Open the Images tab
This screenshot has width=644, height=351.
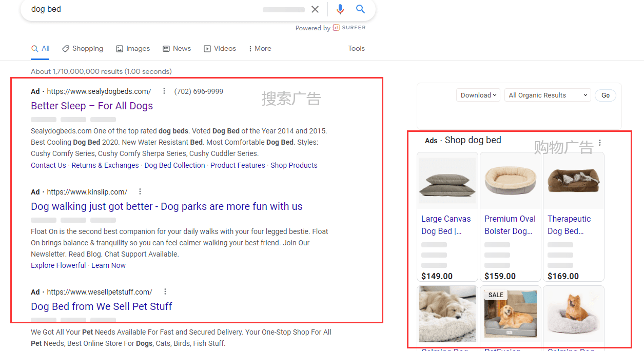[133, 48]
